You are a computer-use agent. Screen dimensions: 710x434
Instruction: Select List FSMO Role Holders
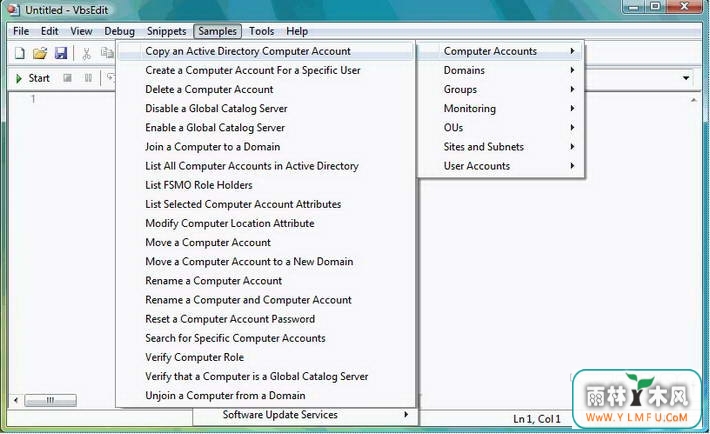coord(266,185)
